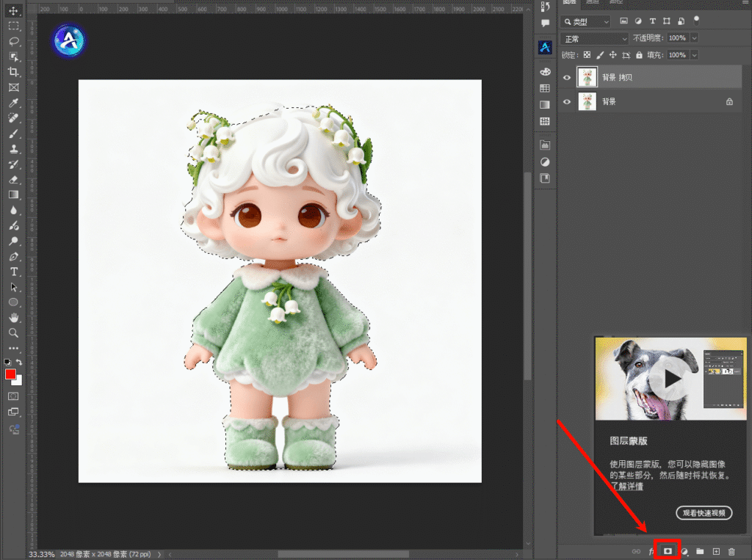
Task: Open the layers panel hamburger menu
Action: tap(744, 3)
